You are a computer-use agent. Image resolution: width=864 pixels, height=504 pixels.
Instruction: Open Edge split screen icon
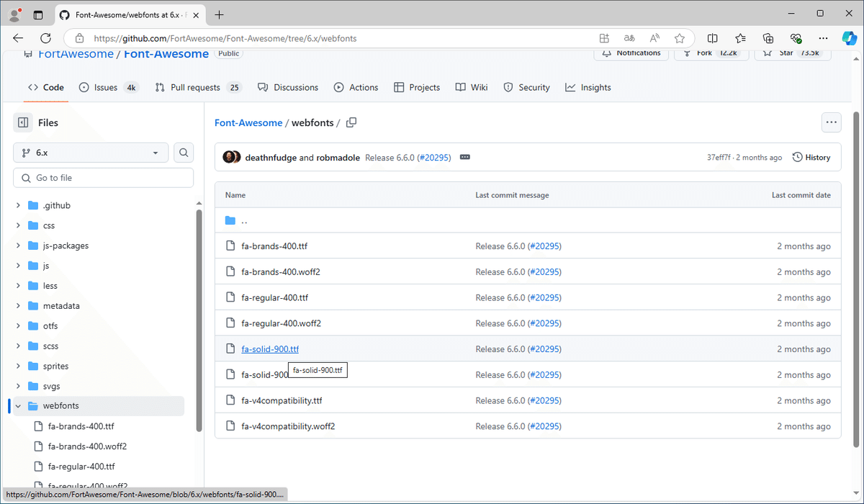click(712, 38)
